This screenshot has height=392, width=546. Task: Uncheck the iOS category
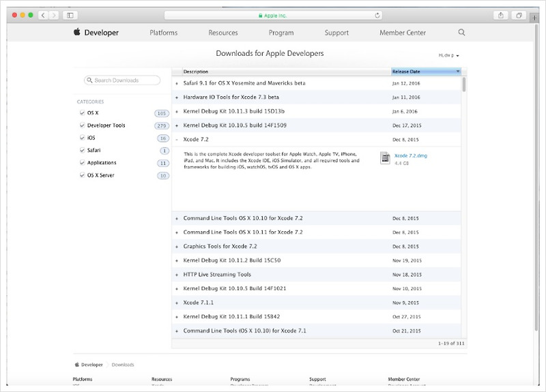82,138
